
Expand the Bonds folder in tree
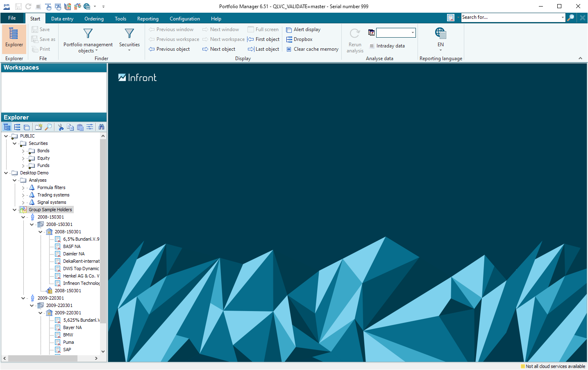[x=23, y=151]
